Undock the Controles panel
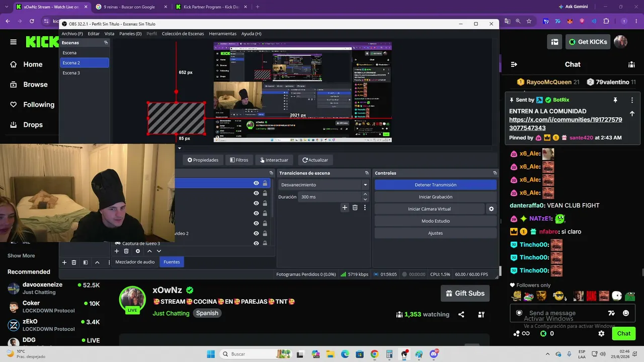Screen dimensions: 644x362 495,173
